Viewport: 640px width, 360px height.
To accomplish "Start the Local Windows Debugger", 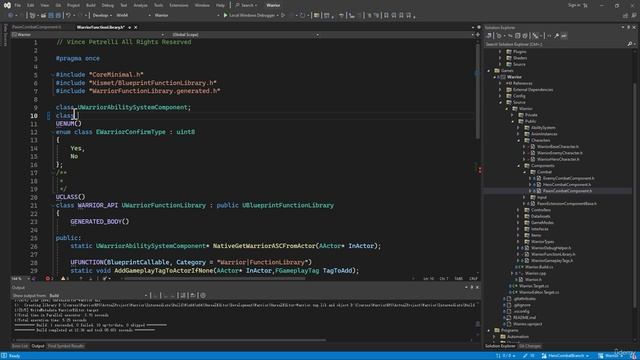I will coord(250,16).
